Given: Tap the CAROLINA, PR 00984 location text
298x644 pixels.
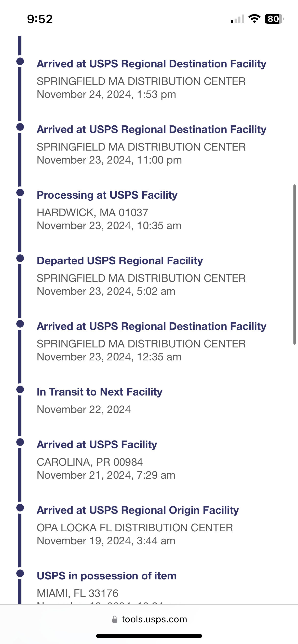Looking at the screenshot, I should coord(90,462).
